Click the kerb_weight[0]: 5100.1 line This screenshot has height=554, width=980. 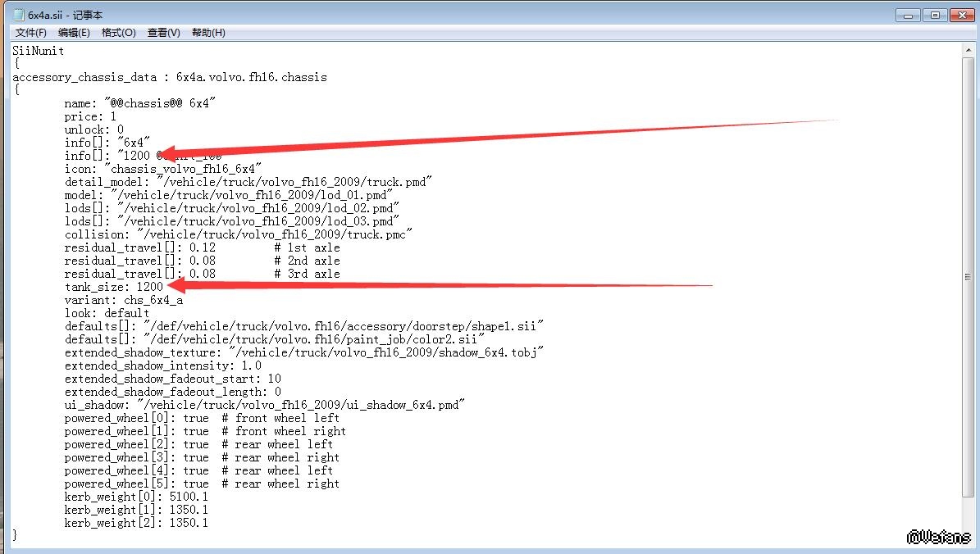pos(136,497)
